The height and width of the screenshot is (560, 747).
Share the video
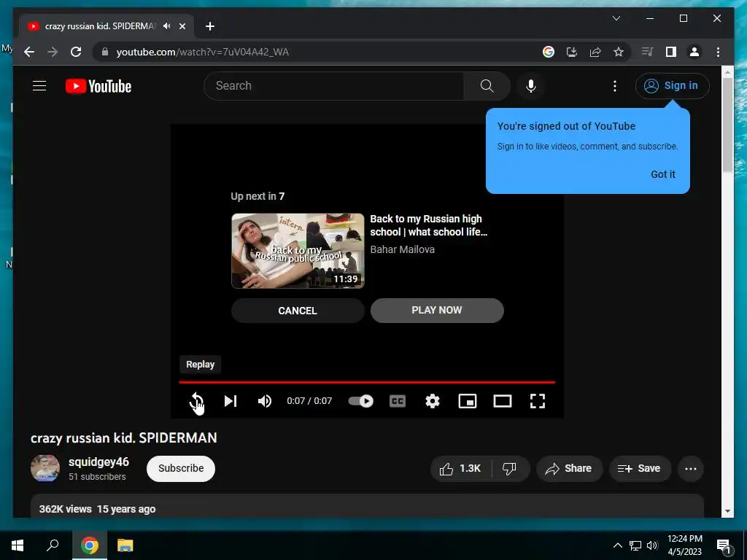[569, 469]
